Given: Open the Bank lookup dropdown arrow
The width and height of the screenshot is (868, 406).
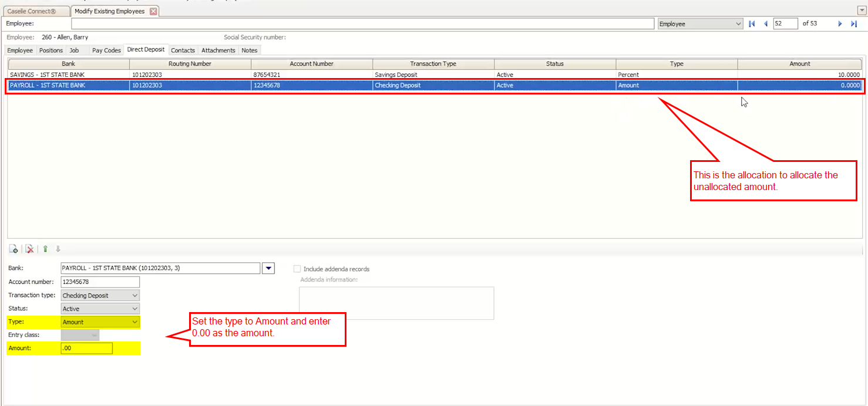Looking at the screenshot, I should click(x=268, y=268).
